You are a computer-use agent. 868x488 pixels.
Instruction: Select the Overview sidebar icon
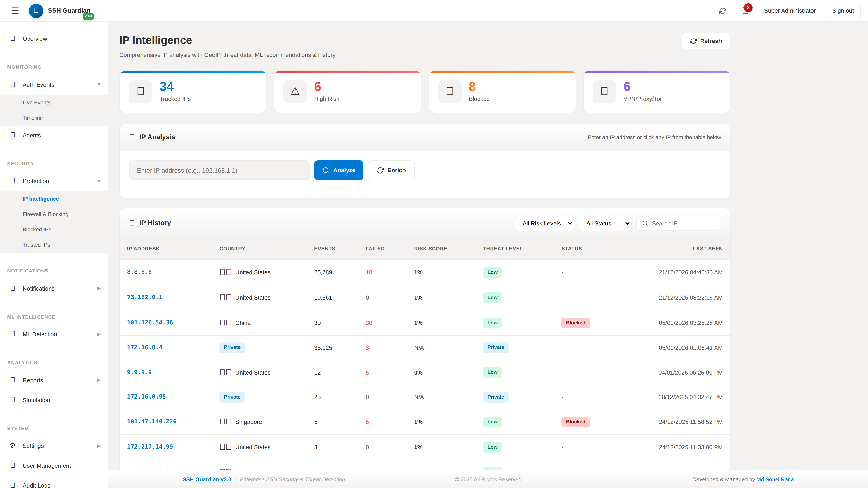point(12,38)
